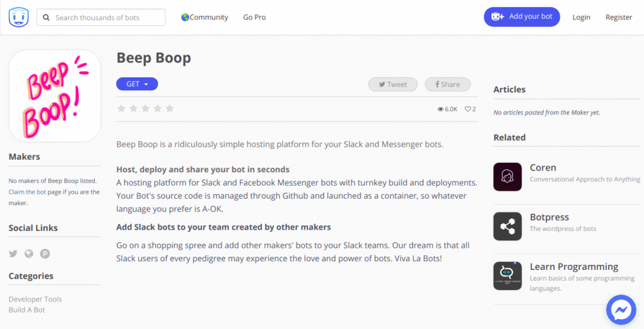Open the Go Pro page
This screenshot has height=329, width=644.
[x=254, y=17]
